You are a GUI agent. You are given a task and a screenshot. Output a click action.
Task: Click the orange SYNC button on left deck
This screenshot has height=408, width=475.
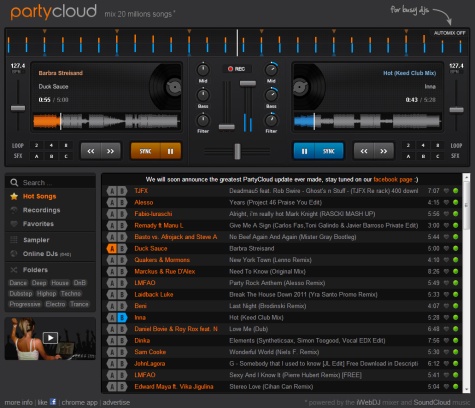point(145,151)
